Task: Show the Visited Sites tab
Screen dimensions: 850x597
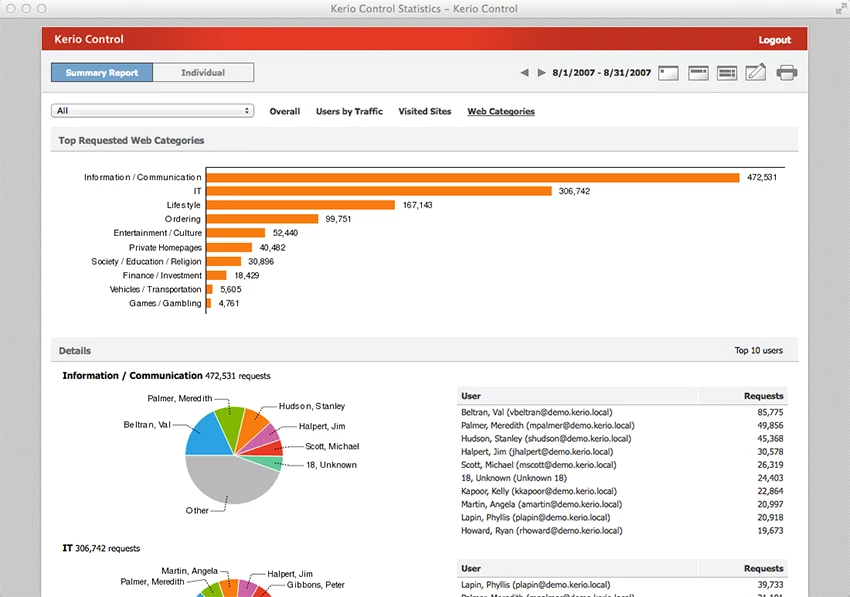Action: pos(424,112)
